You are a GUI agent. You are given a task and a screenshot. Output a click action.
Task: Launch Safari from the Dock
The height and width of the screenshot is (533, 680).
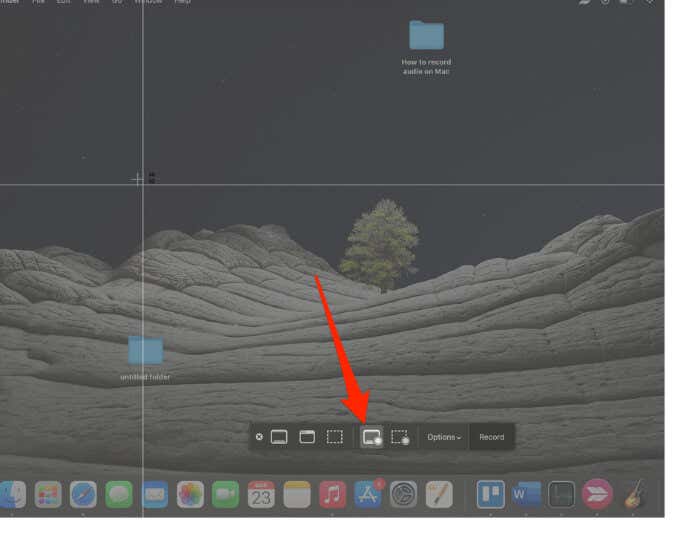coord(83,494)
